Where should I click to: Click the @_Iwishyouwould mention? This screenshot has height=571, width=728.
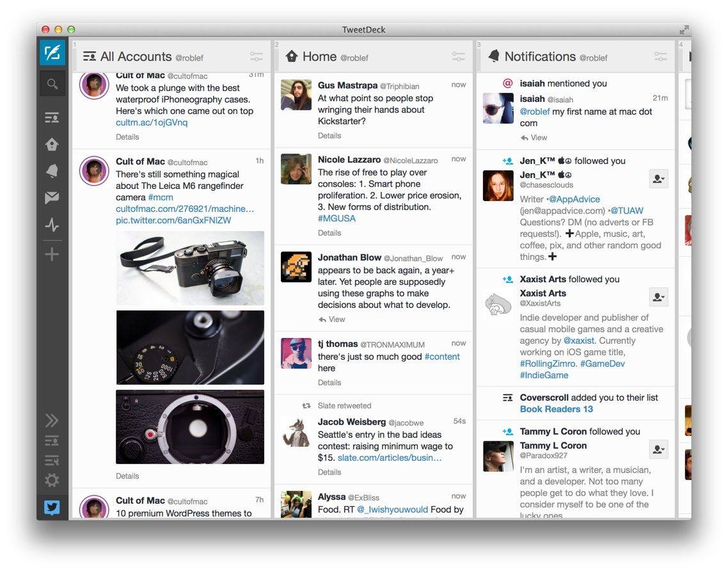[392, 510]
